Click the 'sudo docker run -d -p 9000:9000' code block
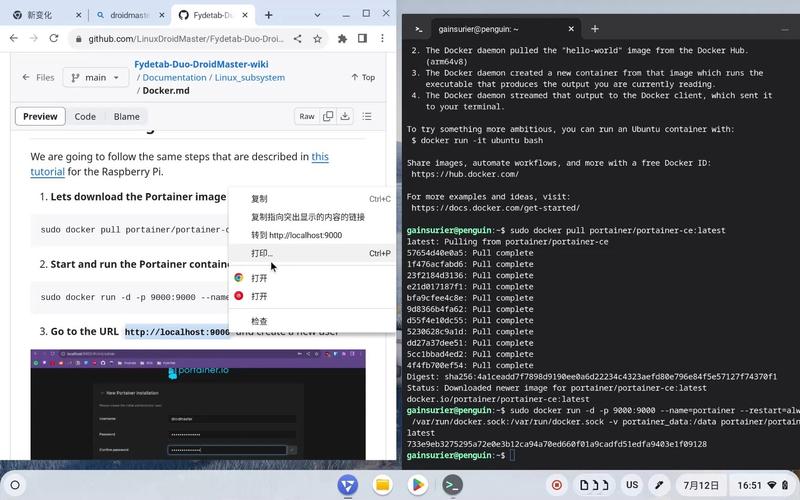This screenshot has width=800, height=500. (x=130, y=297)
